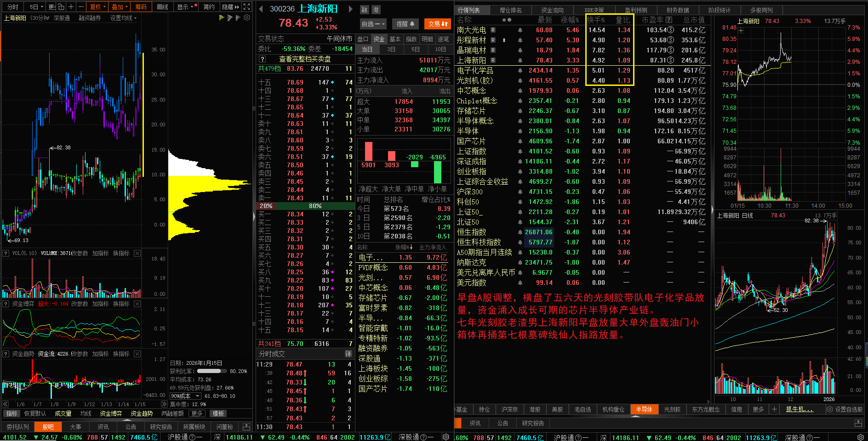Select the 晶瑞电材 row in quote list
868x441 pixels.
pyautogui.click(x=583, y=50)
